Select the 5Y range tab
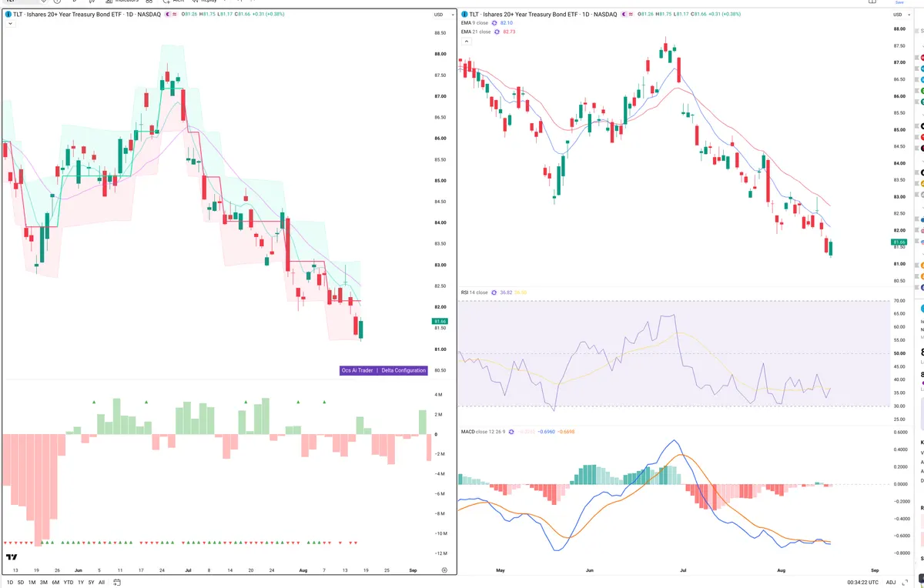 click(91, 582)
